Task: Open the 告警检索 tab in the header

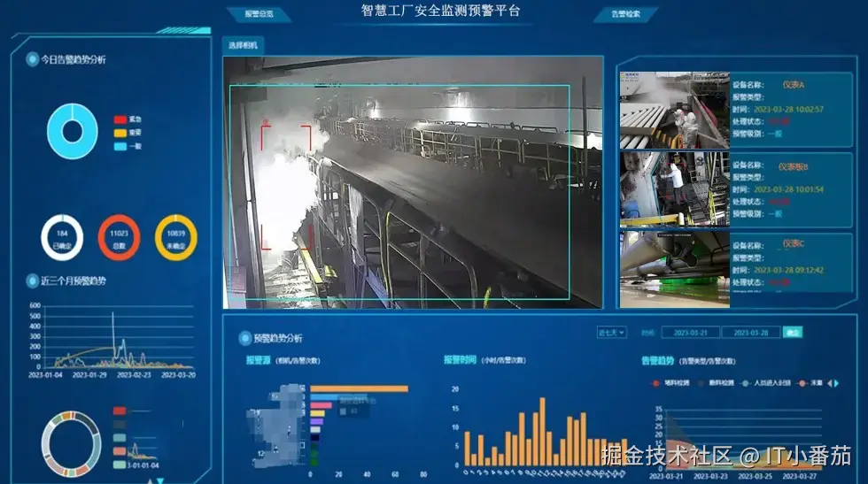Action: tap(625, 14)
